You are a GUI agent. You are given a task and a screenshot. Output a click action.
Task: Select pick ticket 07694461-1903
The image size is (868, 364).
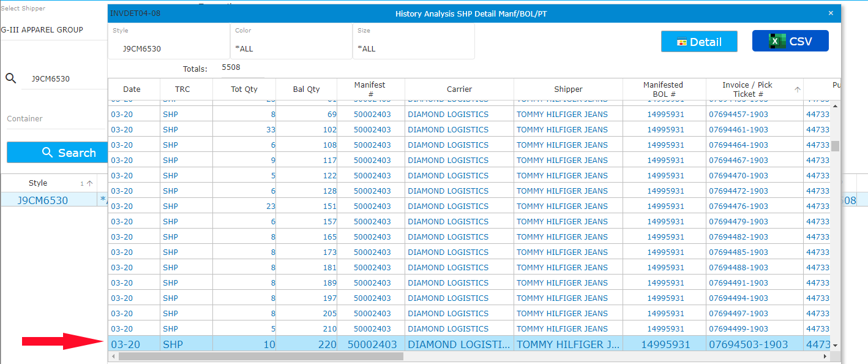point(738,129)
